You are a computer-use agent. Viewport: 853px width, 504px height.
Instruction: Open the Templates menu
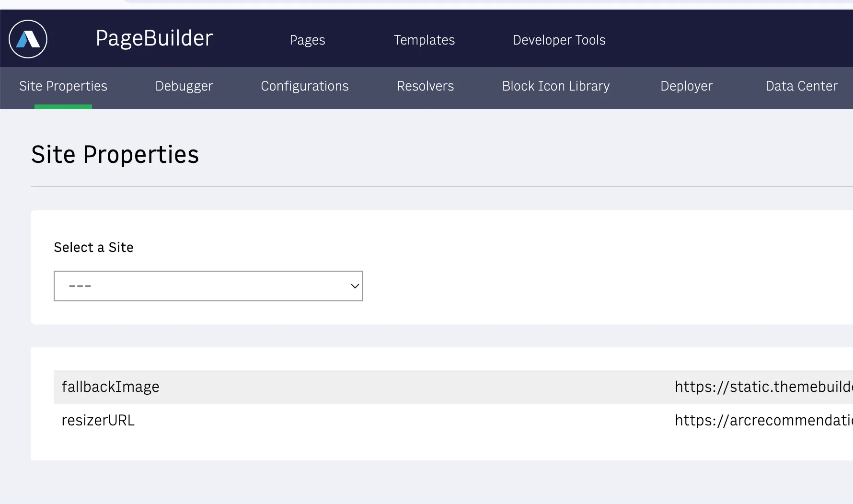pyautogui.click(x=424, y=40)
